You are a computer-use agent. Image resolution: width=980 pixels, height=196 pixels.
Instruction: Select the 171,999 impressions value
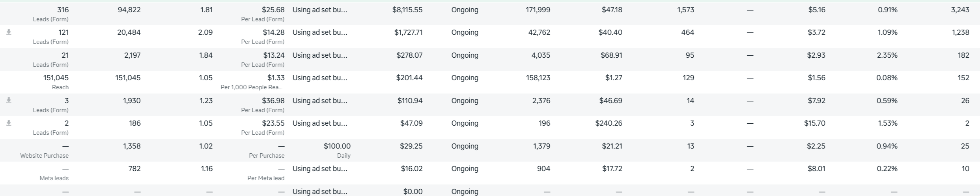(538, 10)
